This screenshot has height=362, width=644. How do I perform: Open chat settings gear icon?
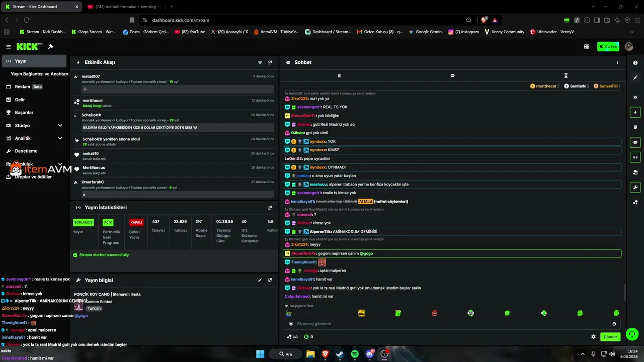pyautogui.click(x=593, y=337)
